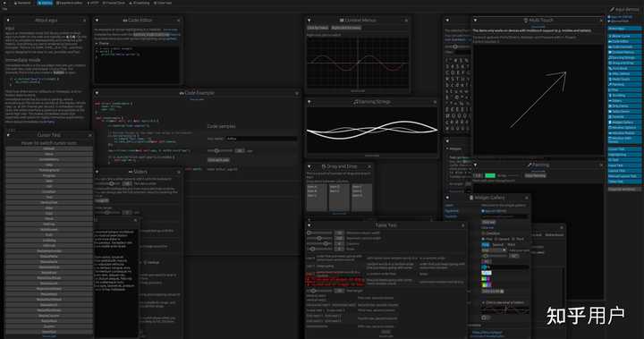Image resolution: width=644 pixels, height=339 pixels.
Task: Click the age slider in Code Example
Action: (220, 151)
